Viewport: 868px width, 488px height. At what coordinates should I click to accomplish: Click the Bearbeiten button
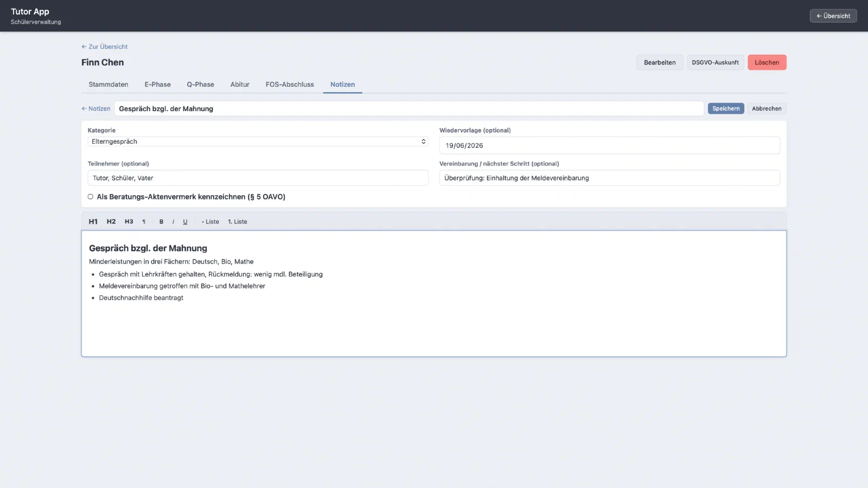click(x=660, y=62)
